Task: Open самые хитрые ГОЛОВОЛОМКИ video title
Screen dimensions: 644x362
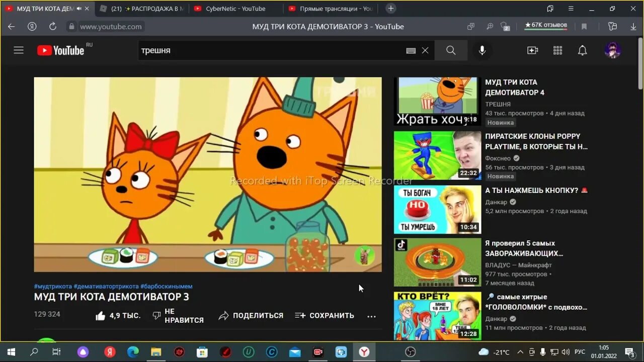Action: (x=536, y=302)
